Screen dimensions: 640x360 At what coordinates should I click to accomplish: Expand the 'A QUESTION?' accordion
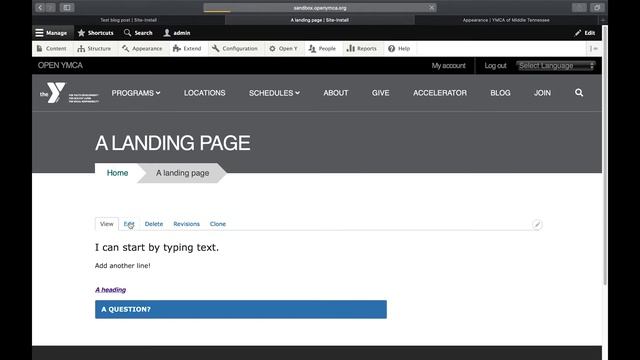tap(241, 309)
